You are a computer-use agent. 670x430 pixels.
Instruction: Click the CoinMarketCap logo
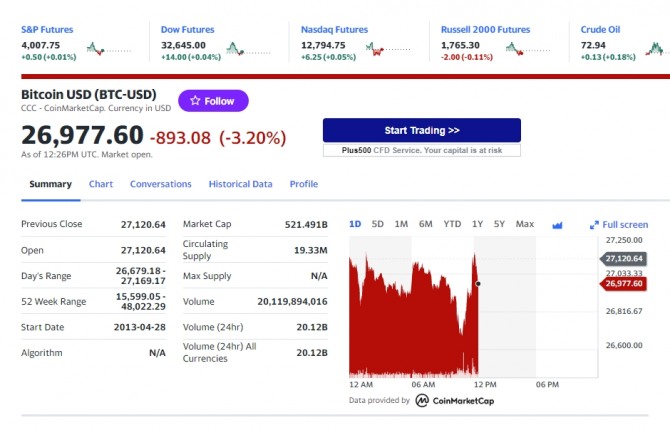[x=455, y=401]
